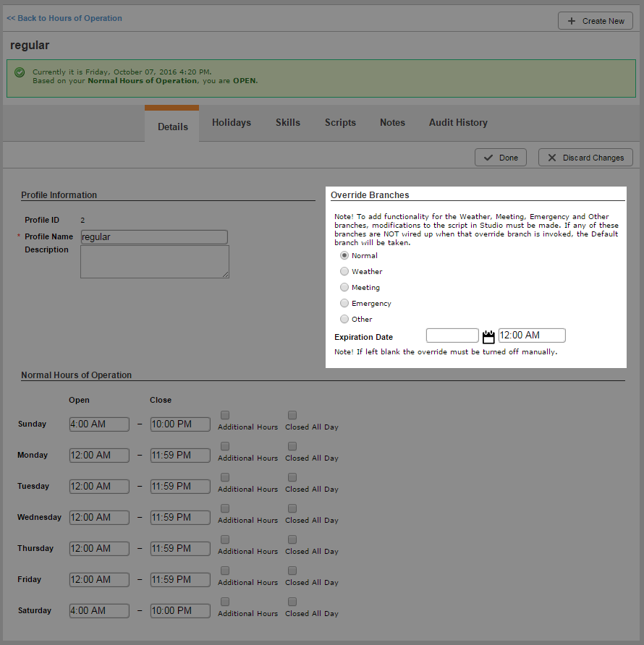Select the Other override branch
The height and width of the screenshot is (645, 644).
pyautogui.click(x=344, y=319)
